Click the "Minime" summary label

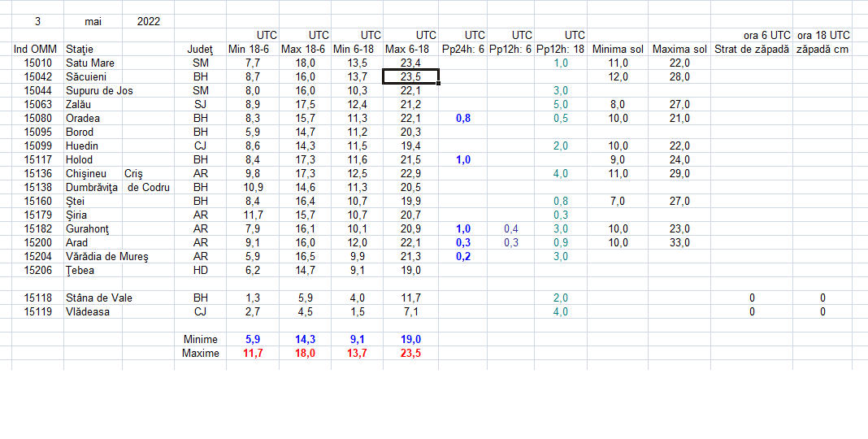coord(201,340)
